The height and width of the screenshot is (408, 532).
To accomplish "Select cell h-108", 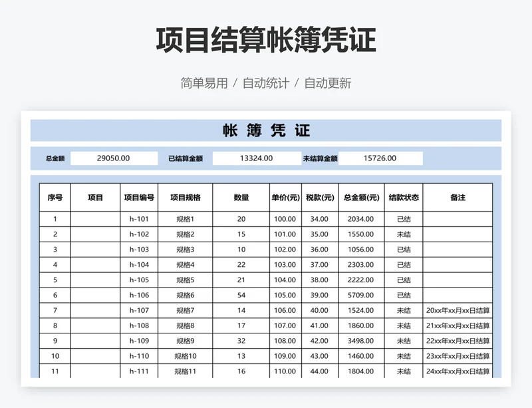I will tap(139, 325).
